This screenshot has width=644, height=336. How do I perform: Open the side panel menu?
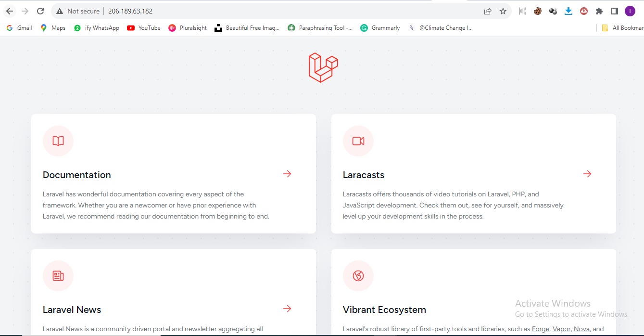pos(614,10)
